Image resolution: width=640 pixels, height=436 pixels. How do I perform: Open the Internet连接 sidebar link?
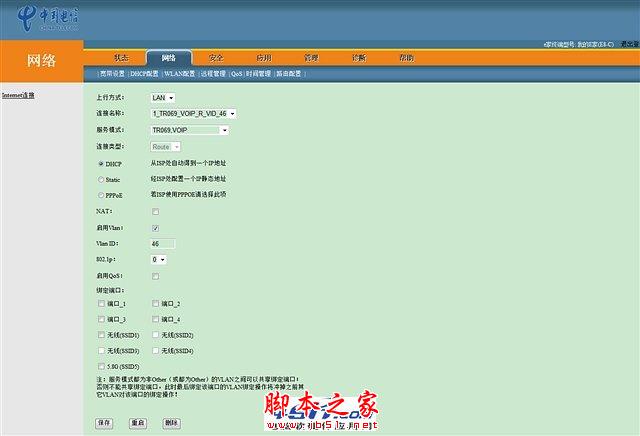(x=18, y=95)
